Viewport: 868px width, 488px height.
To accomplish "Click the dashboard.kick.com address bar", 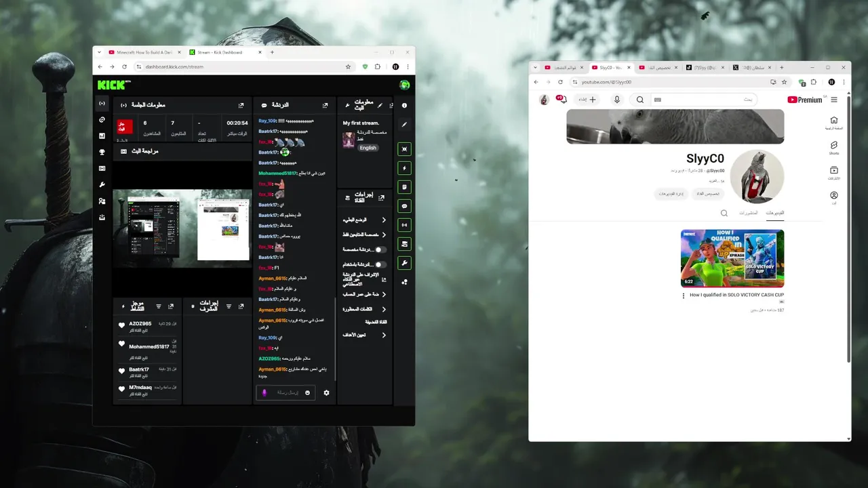I will tap(241, 66).
